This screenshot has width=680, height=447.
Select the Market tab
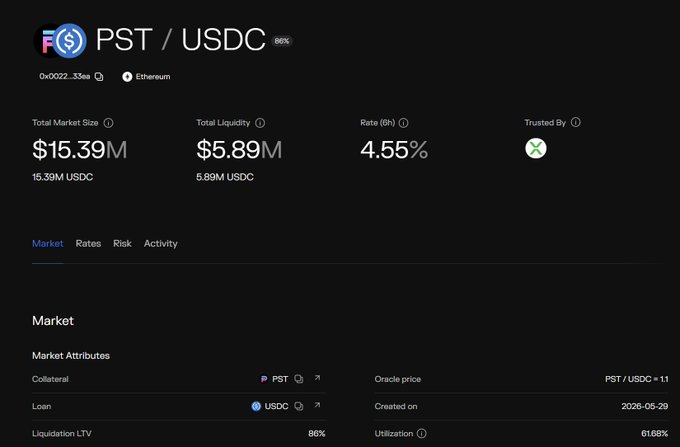pos(48,244)
